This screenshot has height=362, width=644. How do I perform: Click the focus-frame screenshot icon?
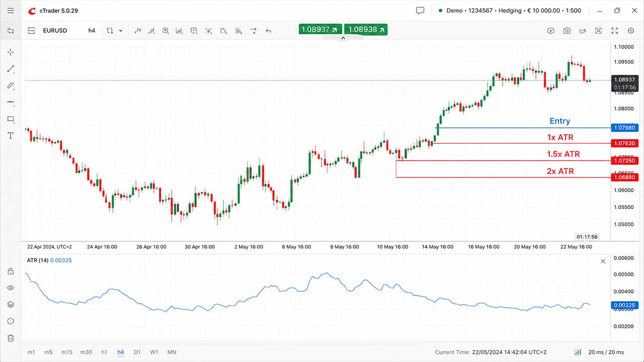pos(599,31)
